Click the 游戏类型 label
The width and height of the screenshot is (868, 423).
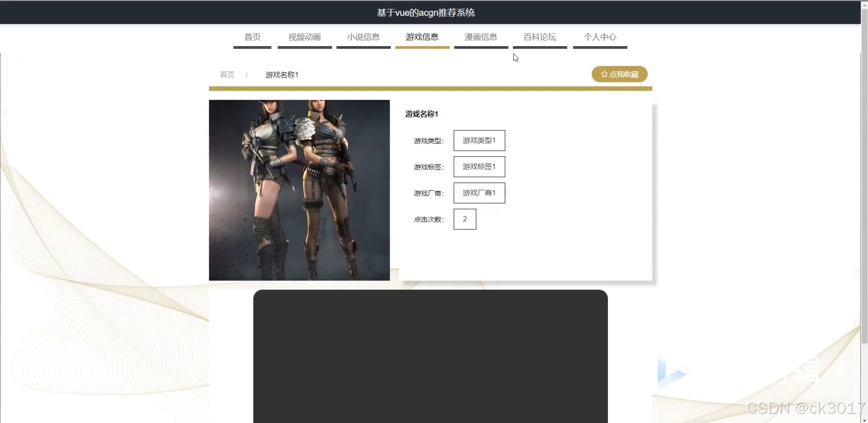coord(428,141)
